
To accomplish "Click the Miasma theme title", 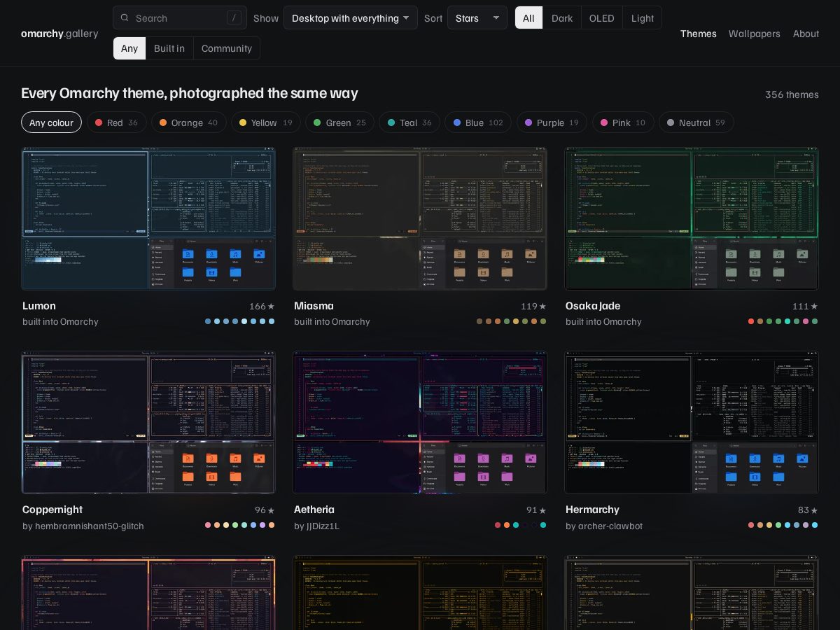I will (x=314, y=306).
